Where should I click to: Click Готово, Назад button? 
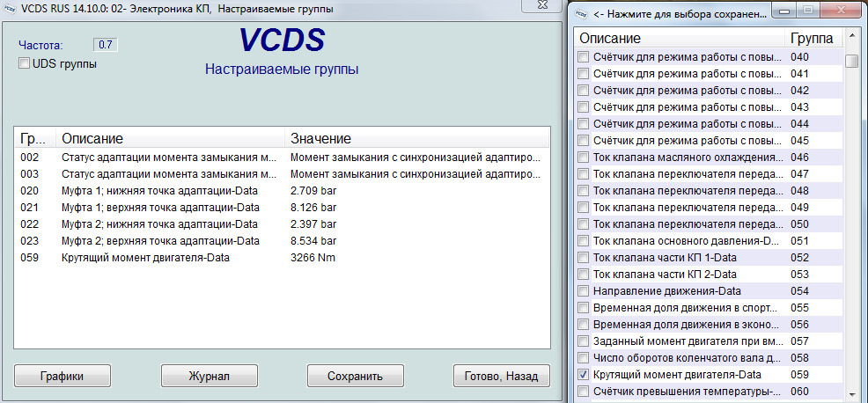[502, 376]
